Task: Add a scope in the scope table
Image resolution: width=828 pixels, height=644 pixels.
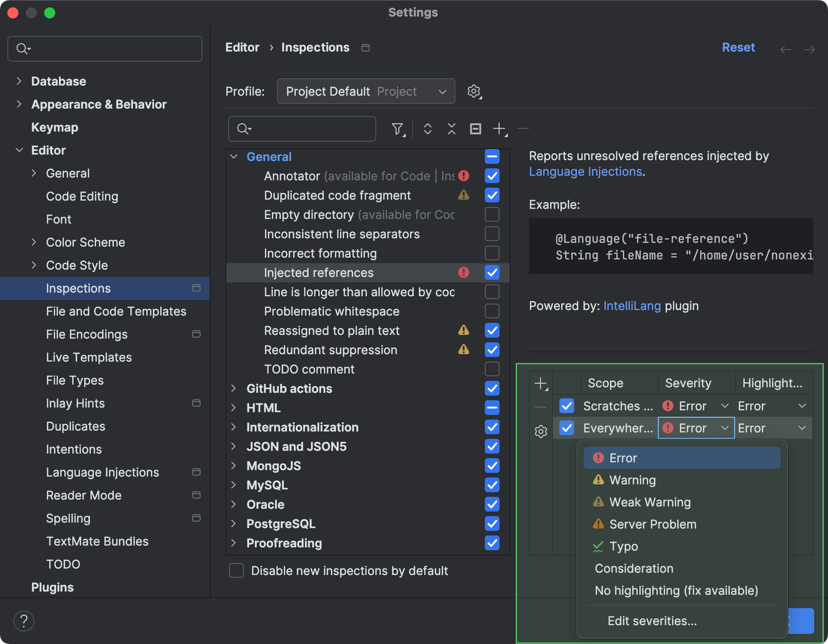Action: [x=541, y=384]
